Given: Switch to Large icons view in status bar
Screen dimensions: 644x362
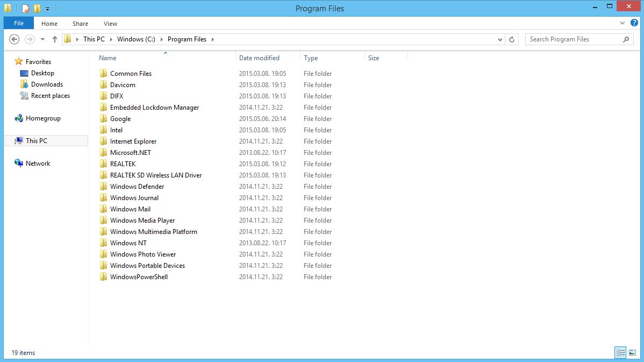Looking at the screenshot, I should coord(632,352).
